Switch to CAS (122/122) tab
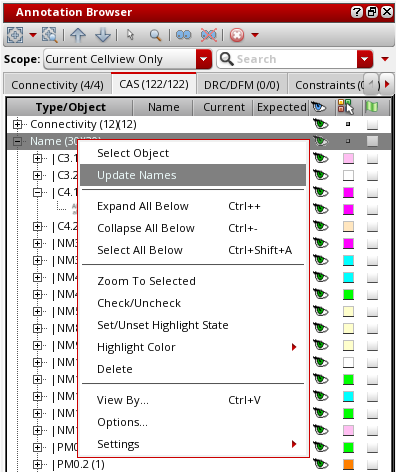The image size is (396, 472). click(154, 84)
